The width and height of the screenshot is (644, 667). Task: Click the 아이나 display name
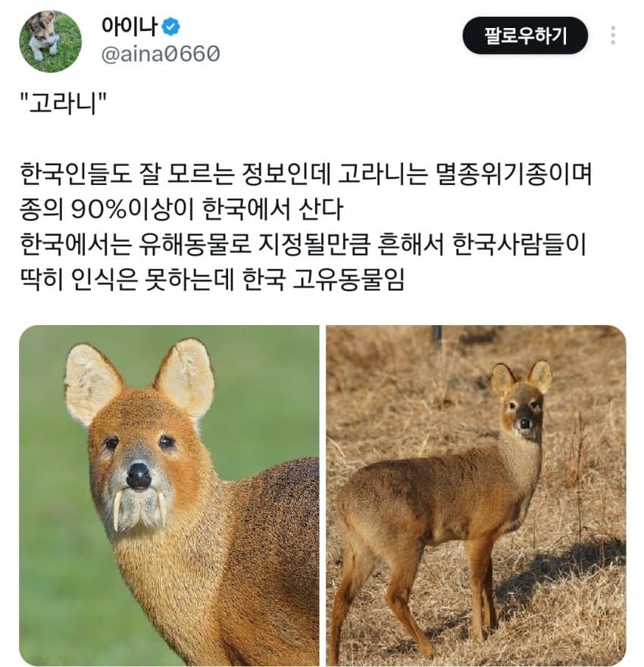(129, 27)
